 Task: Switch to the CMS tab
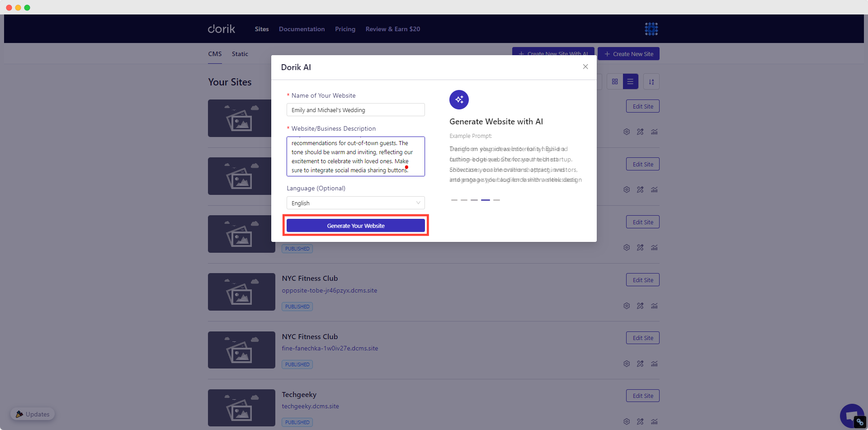point(215,54)
